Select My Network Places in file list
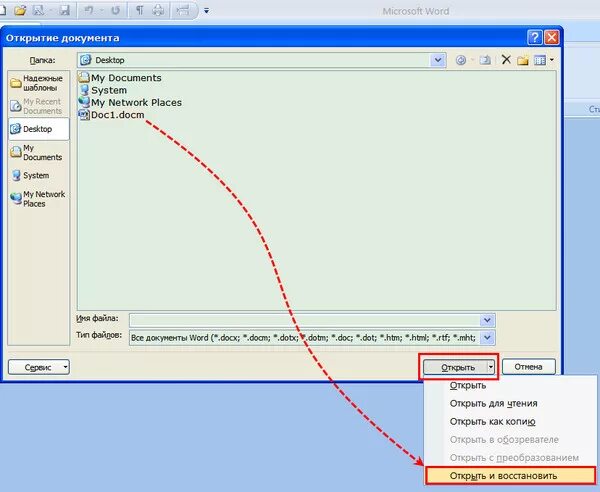The height and width of the screenshot is (492, 600). 130,102
